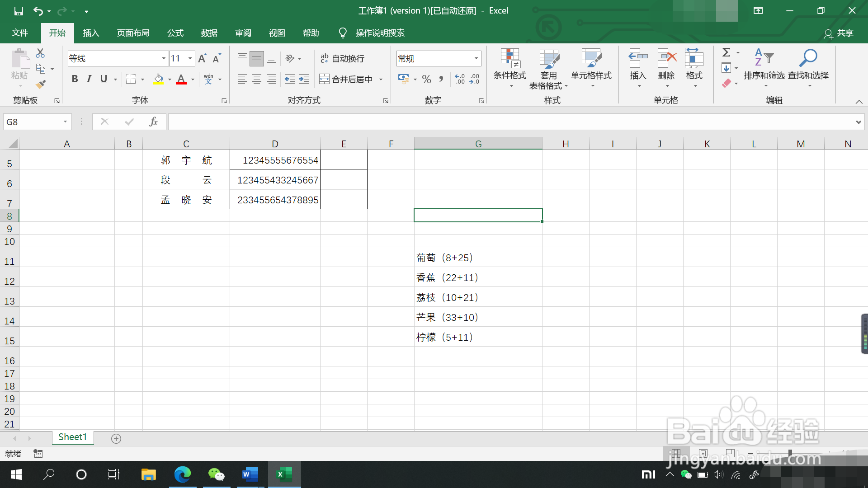Click the percent style icon

(x=426, y=80)
